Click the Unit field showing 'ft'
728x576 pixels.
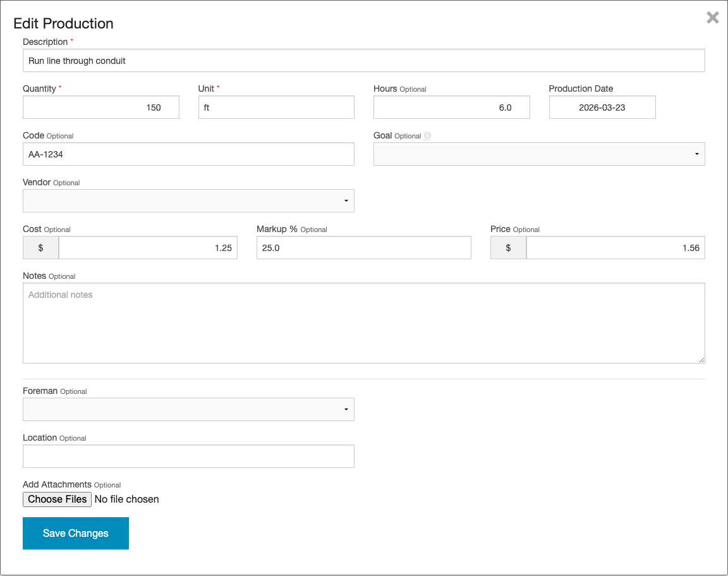click(x=276, y=107)
